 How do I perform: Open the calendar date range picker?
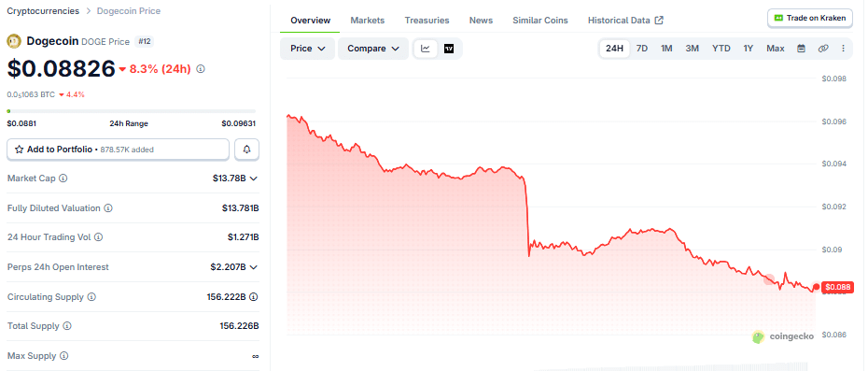[x=801, y=49]
